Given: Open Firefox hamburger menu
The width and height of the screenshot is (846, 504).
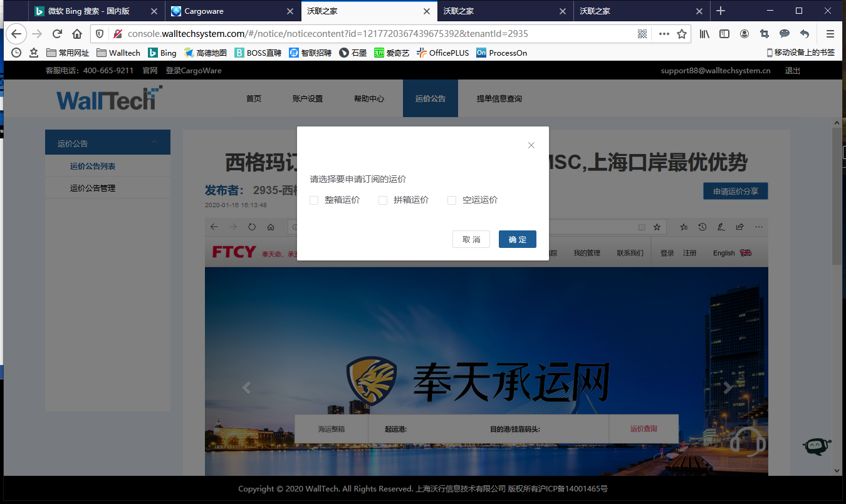Looking at the screenshot, I should 830,34.
